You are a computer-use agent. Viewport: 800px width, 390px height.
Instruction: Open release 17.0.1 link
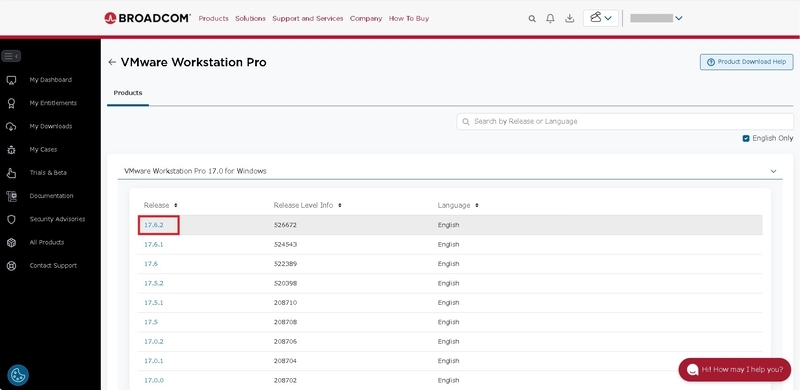[154, 361]
